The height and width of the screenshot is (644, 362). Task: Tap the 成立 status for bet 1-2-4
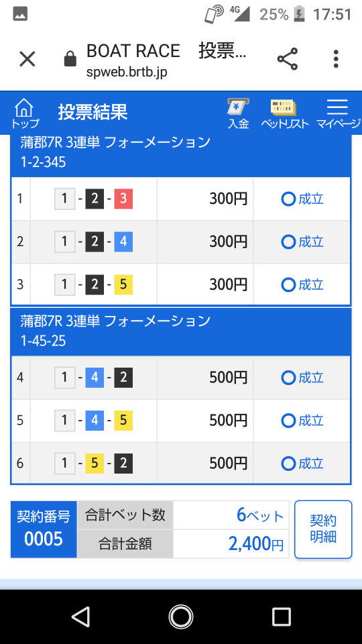[302, 242]
